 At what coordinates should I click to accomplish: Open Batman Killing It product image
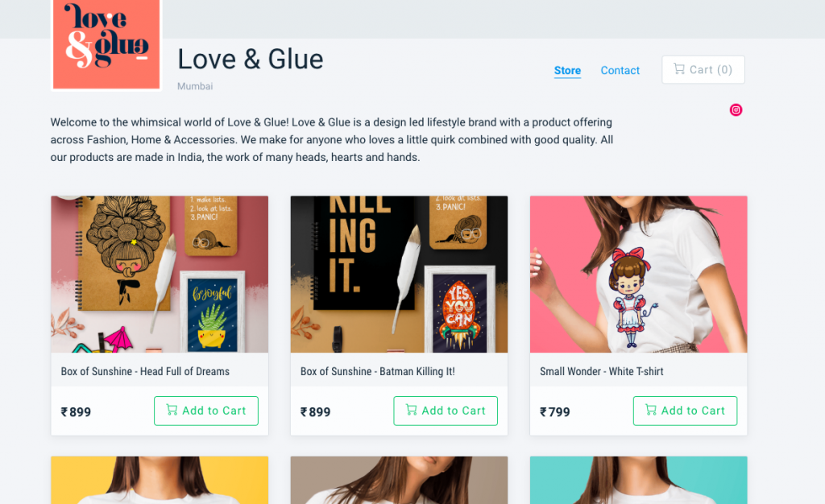click(x=399, y=274)
